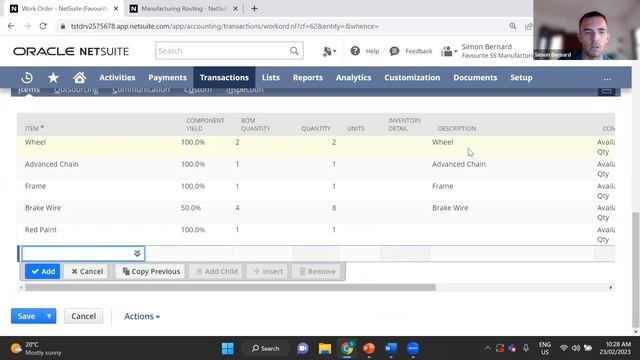Click the quantity 8 cell for Brake Wire
640x360 pixels.
(x=334, y=208)
